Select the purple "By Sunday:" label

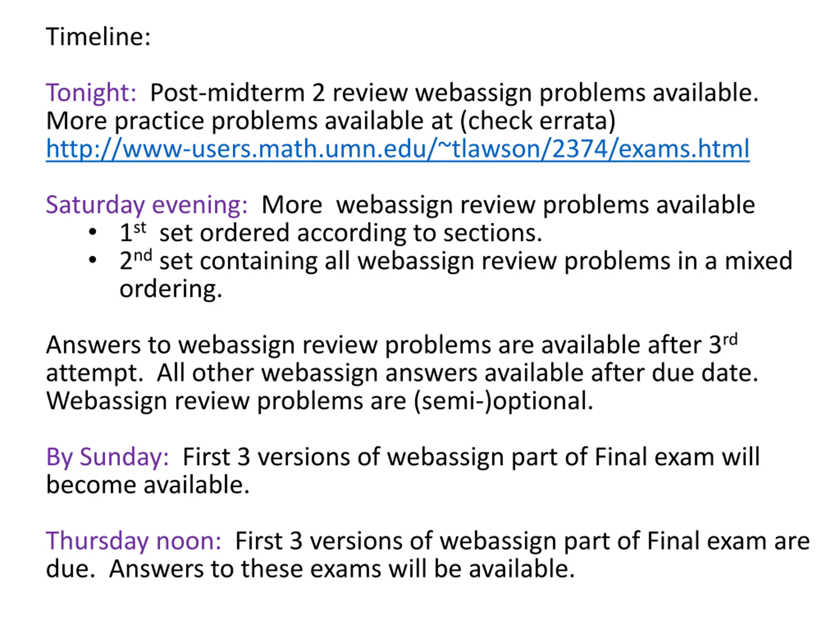coord(108,457)
